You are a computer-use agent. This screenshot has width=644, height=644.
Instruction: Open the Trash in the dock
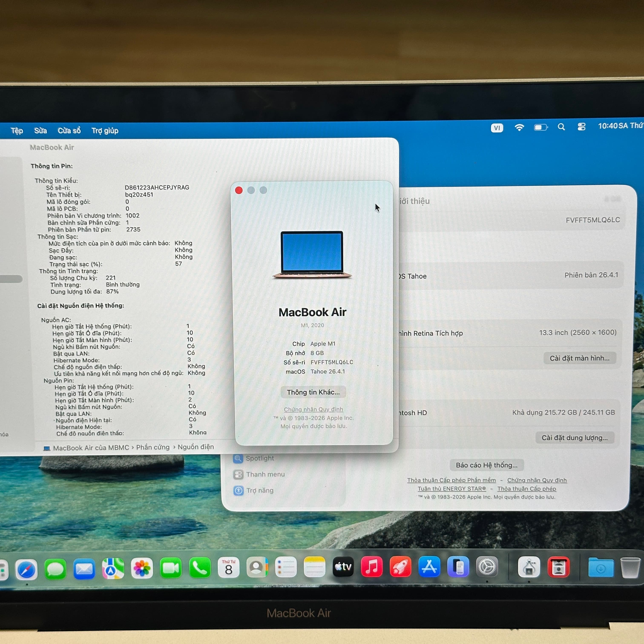pos(630,568)
